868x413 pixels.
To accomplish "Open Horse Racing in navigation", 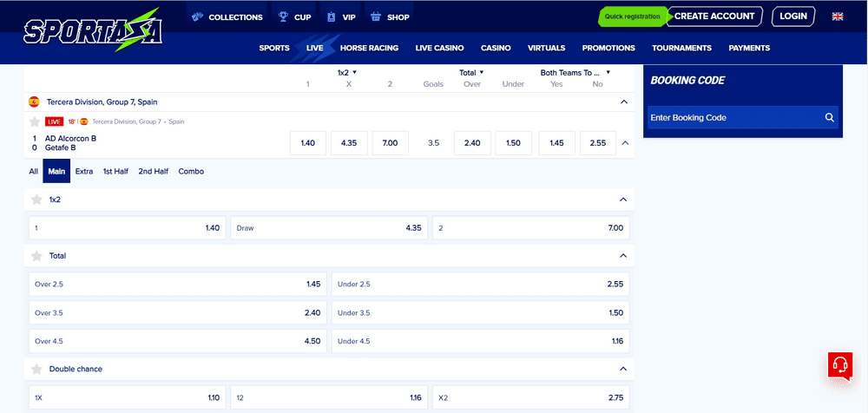I will click(x=369, y=49).
